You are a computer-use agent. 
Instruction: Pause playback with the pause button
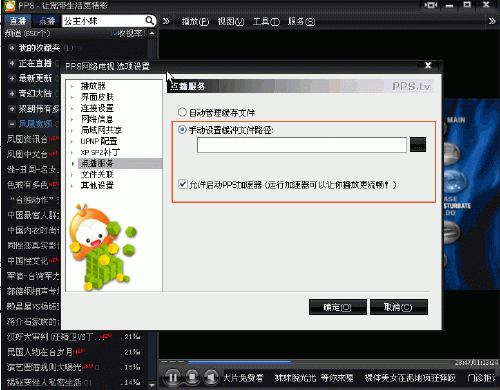173,377
